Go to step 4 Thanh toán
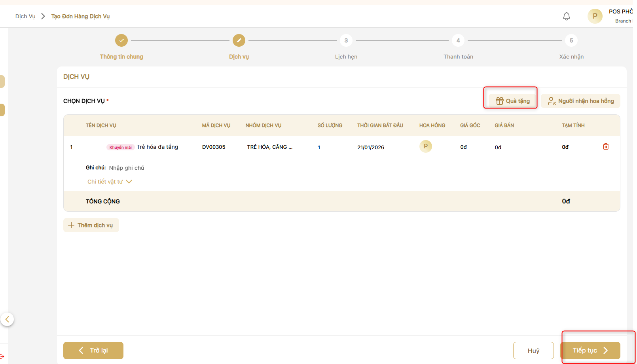637x364 pixels. [458, 40]
